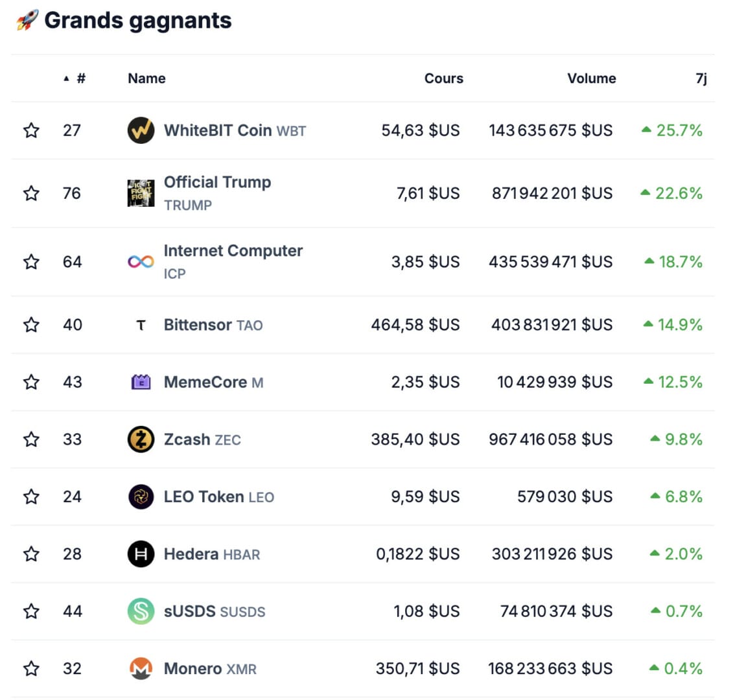Click the Name column header

pyautogui.click(x=146, y=78)
